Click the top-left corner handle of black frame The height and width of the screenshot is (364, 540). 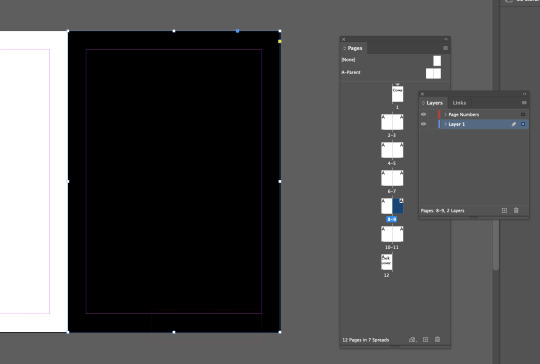[x=68, y=31]
